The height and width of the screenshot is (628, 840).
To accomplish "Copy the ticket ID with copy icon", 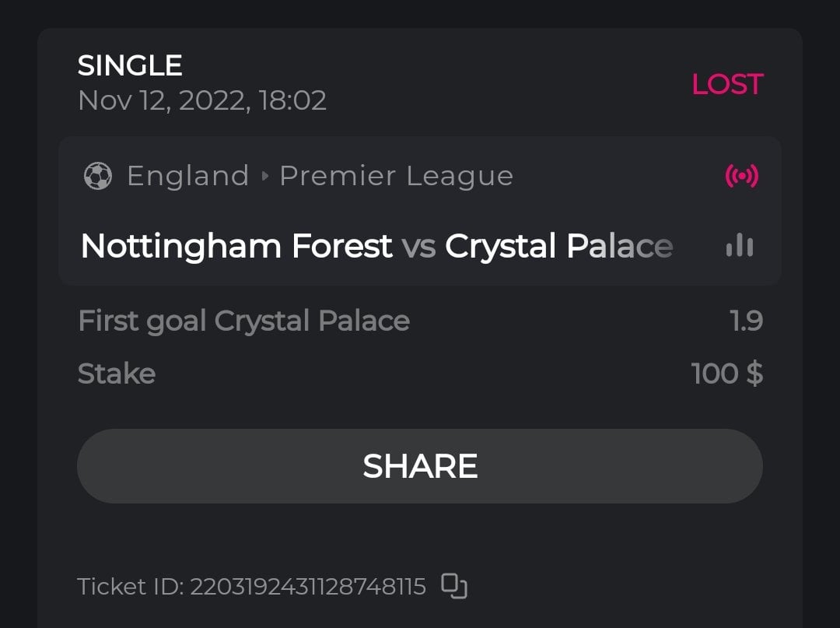I will (x=454, y=586).
